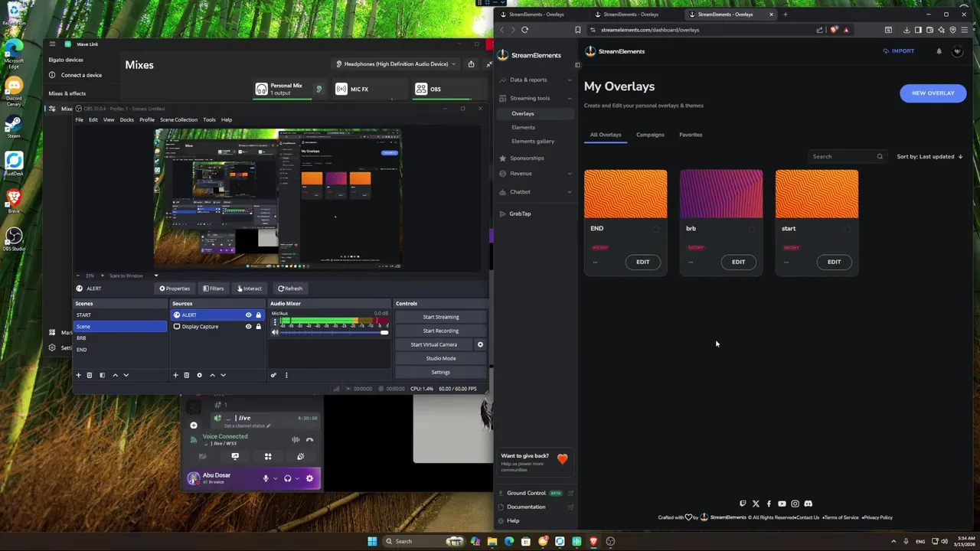Screen dimensions: 980x551
Task: Toggle lock on ALERT source
Action: (258, 315)
